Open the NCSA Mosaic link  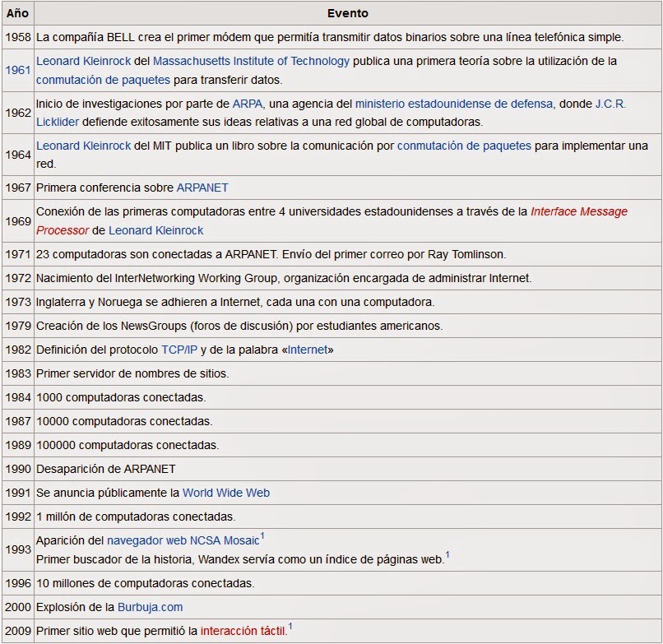[x=225, y=541]
